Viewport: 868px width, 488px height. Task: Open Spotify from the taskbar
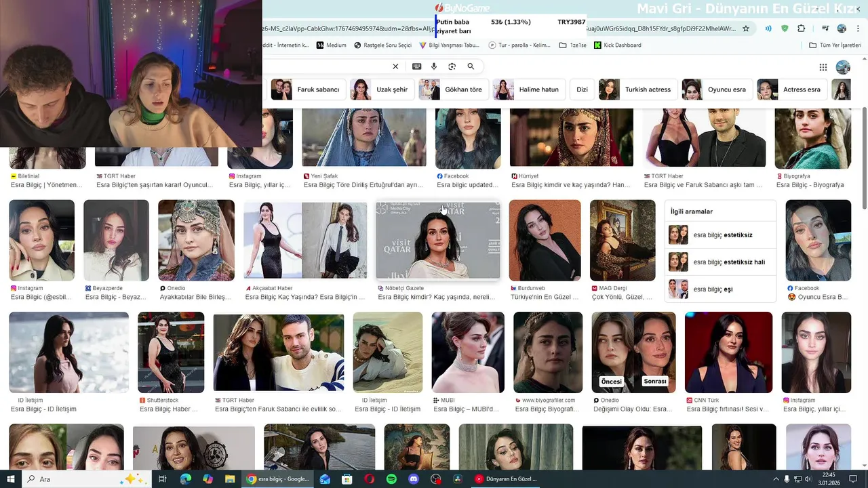[x=391, y=479]
